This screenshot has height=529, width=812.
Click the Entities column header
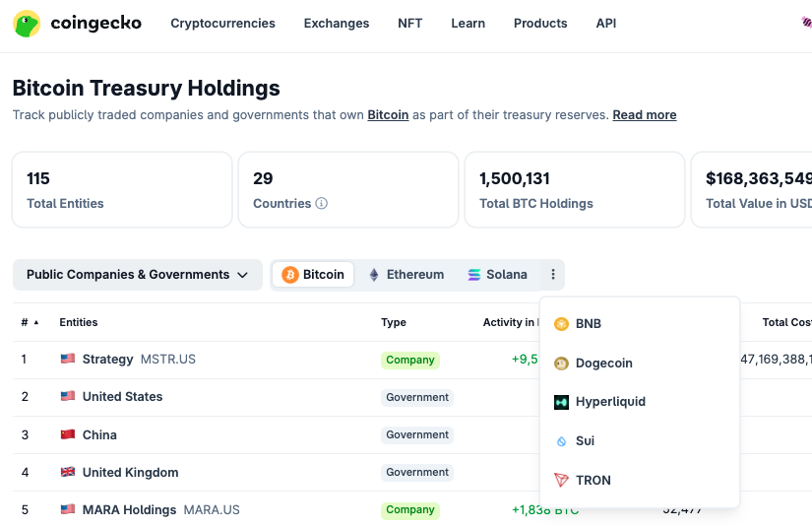click(x=79, y=322)
